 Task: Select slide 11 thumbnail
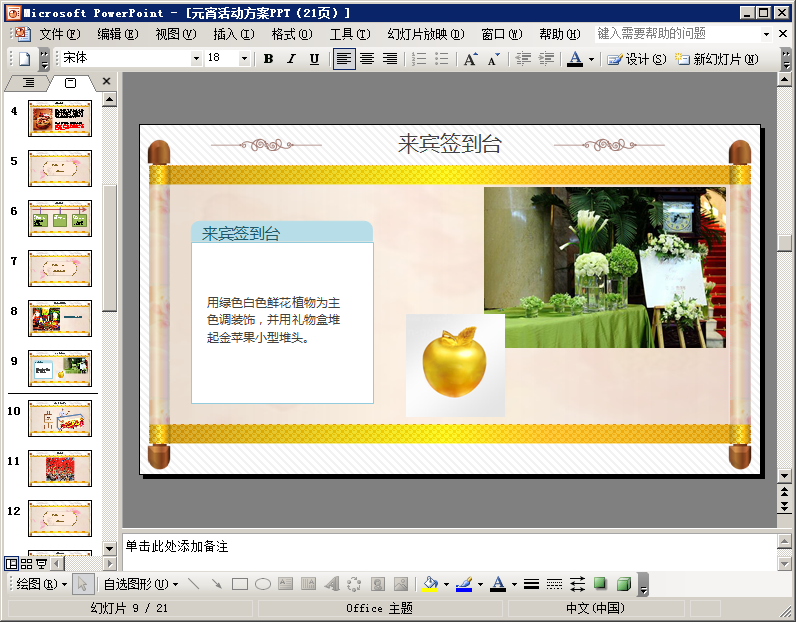[x=60, y=469]
